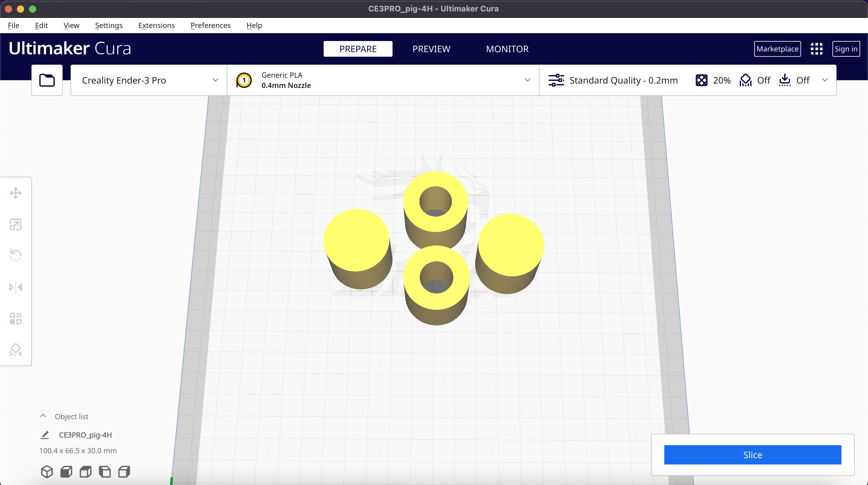This screenshot has width=868, height=485.
Task: Select the Support Blocker tool
Action: pyautogui.click(x=15, y=350)
